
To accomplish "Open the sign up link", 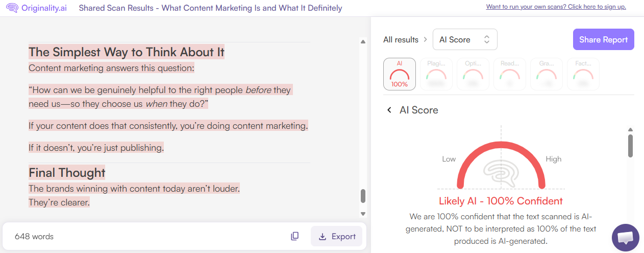I will (556, 7).
